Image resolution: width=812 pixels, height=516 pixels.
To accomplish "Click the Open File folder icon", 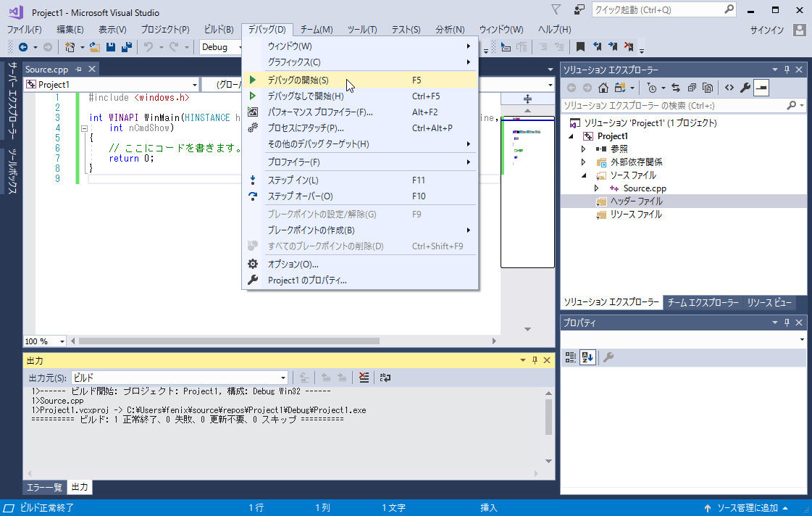I will coord(95,47).
